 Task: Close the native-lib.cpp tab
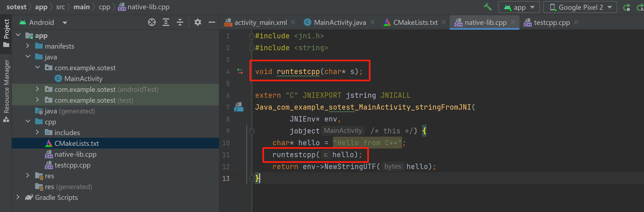(x=513, y=22)
